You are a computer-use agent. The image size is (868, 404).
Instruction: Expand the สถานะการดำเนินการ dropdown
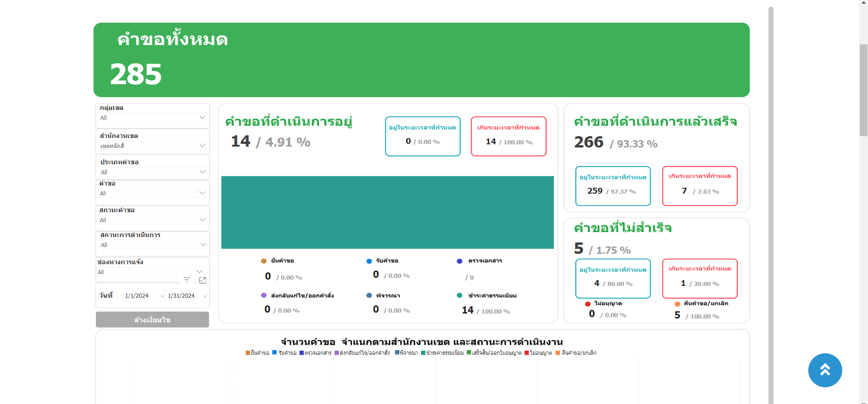pos(202,245)
